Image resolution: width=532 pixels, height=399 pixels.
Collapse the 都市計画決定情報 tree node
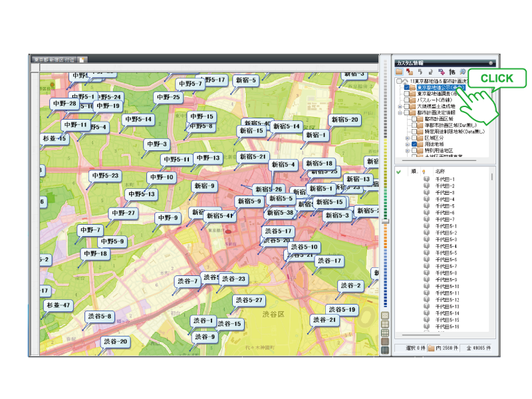[x=400, y=112]
